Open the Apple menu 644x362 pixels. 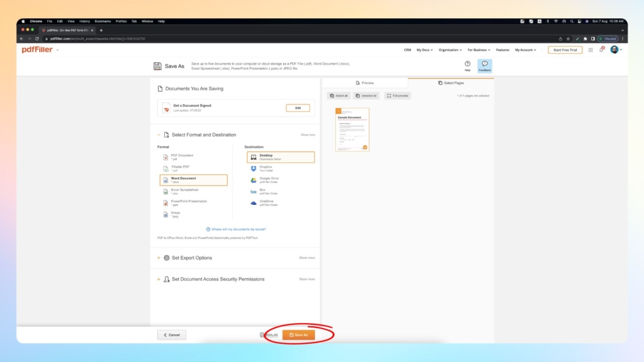tap(23, 21)
